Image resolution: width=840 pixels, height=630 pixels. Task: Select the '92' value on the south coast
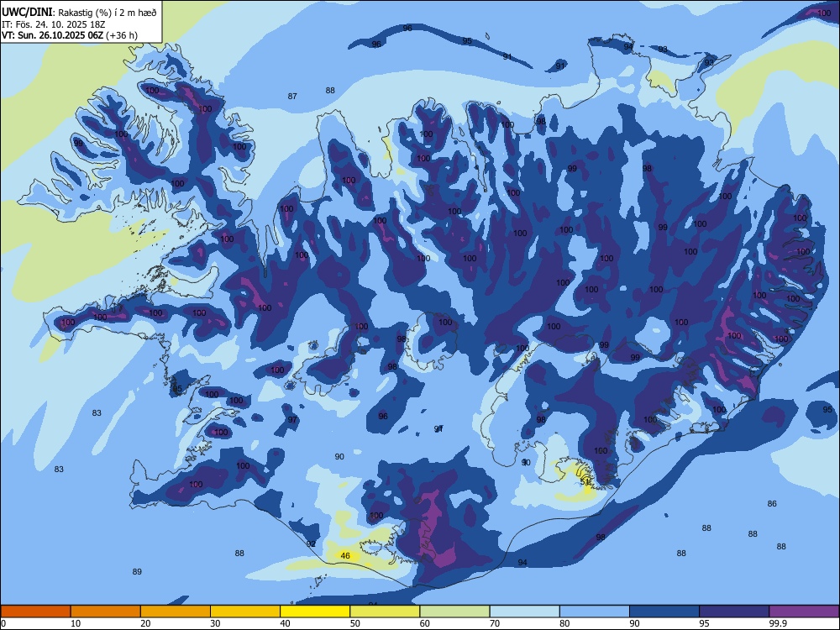coord(311,543)
